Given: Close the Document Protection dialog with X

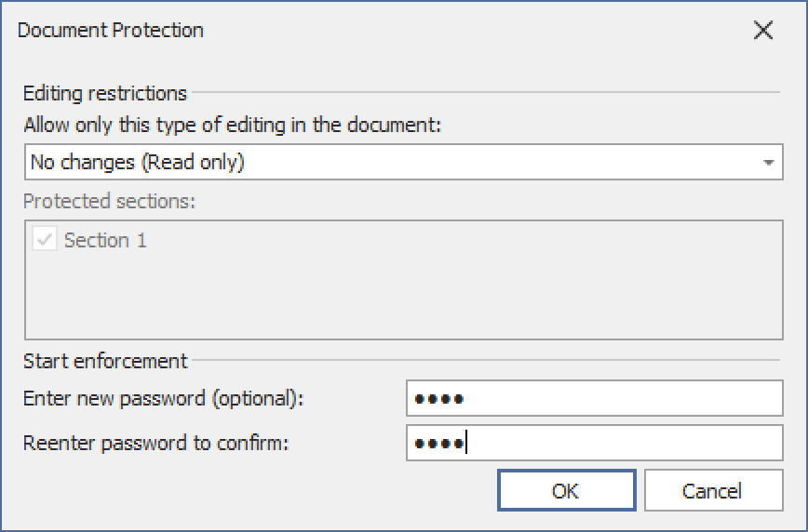Looking at the screenshot, I should (x=763, y=30).
